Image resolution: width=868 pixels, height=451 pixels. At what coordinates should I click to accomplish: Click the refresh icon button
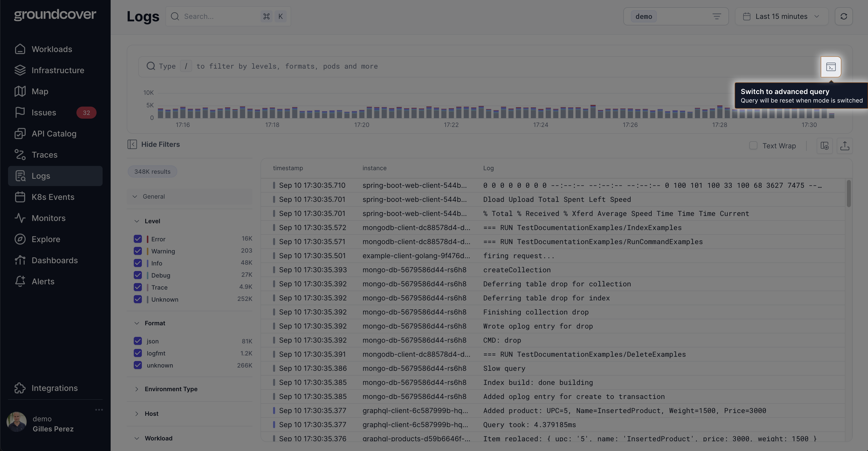tap(843, 17)
